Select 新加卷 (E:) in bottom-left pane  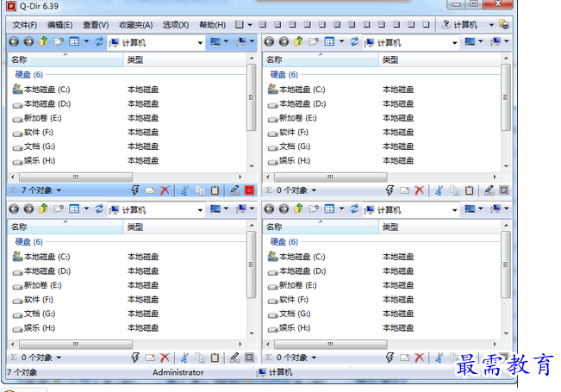click(x=37, y=285)
